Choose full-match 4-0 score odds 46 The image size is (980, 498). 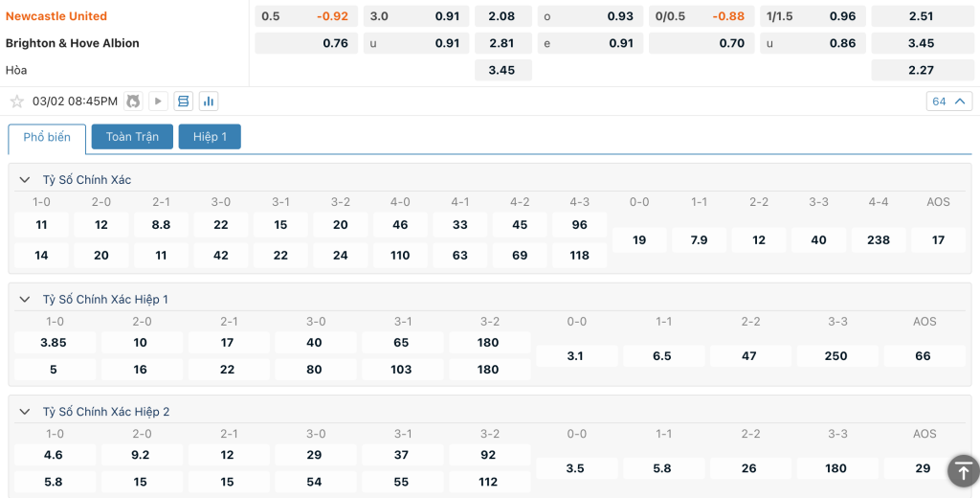[x=400, y=225]
